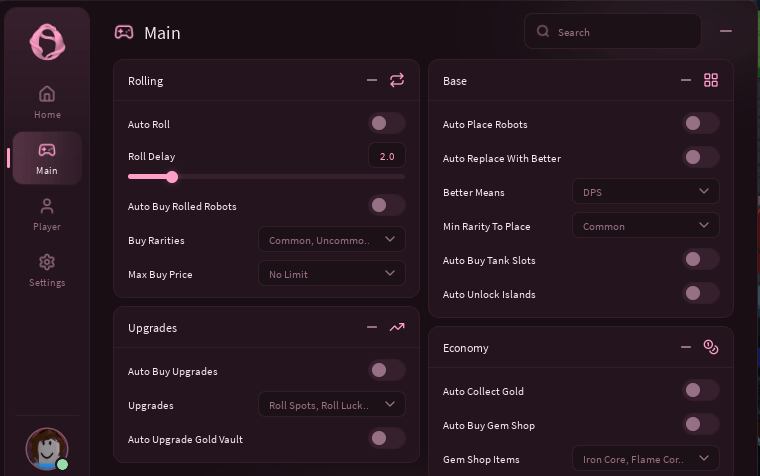Toggle Auto Upgrade Gold Vault
This screenshot has height=476, width=760.
(x=387, y=438)
